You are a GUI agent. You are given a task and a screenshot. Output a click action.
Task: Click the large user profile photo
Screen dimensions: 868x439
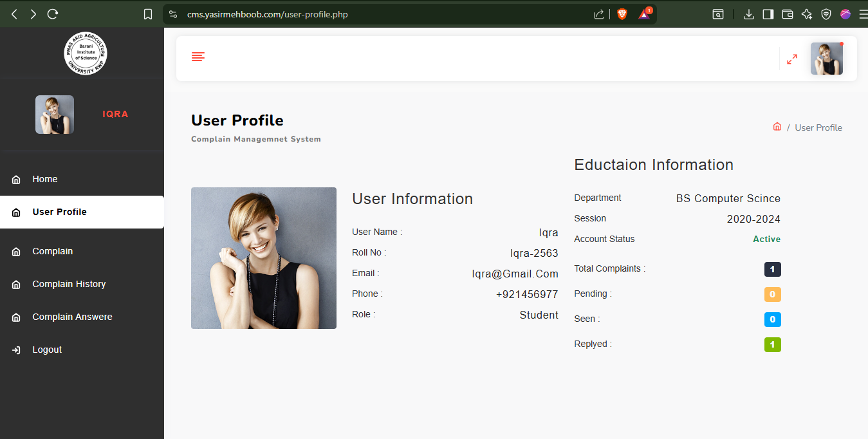(x=263, y=258)
